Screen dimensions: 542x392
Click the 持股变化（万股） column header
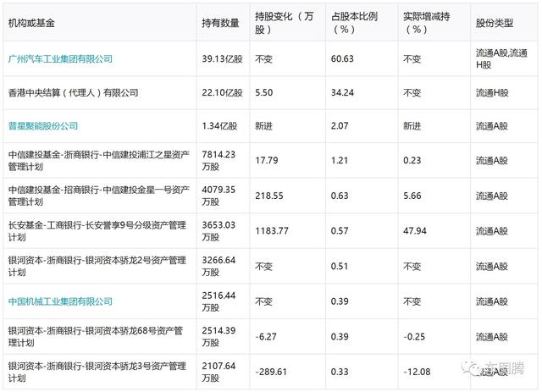click(285, 23)
